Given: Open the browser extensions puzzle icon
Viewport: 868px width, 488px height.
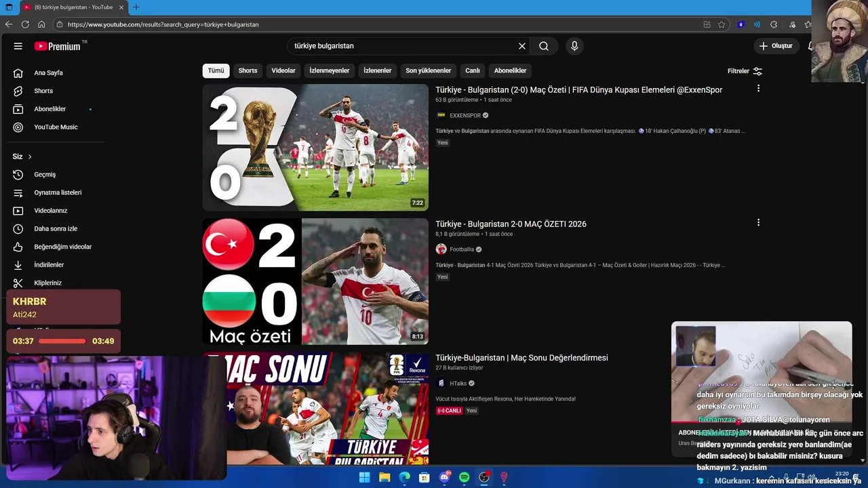Looking at the screenshot, I should [x=774, y=24].
